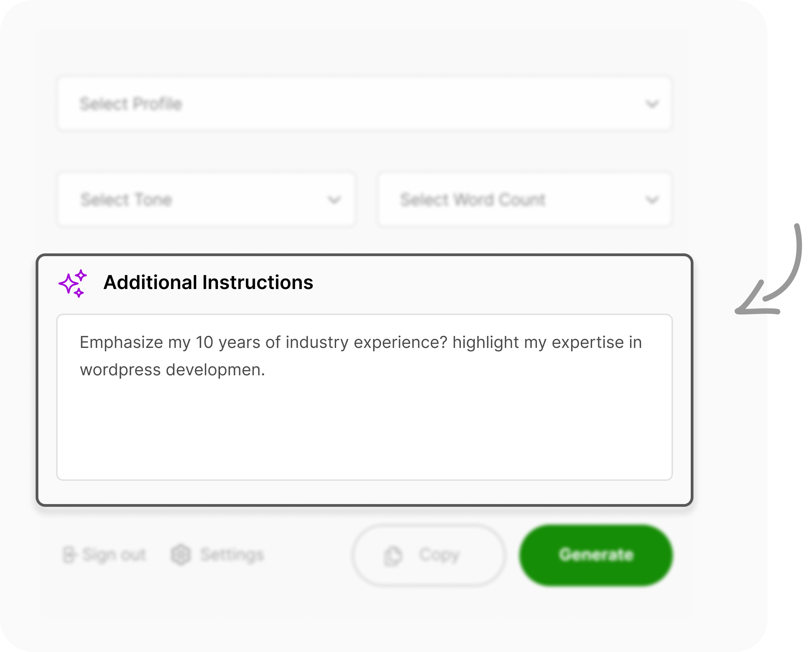
Task: Click the copy clipboard icon
Action: pyautogui.click(x=393, y=556)
